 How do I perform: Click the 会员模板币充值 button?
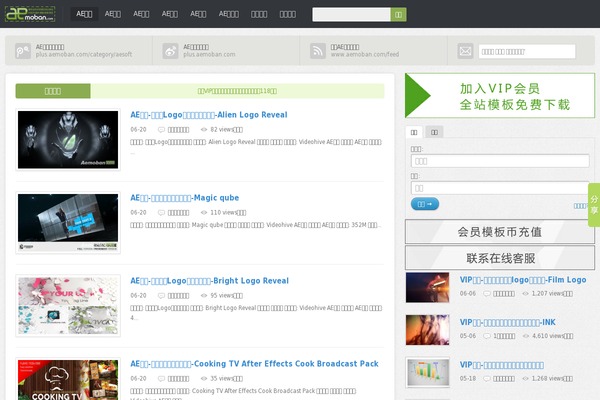(500, 232)
